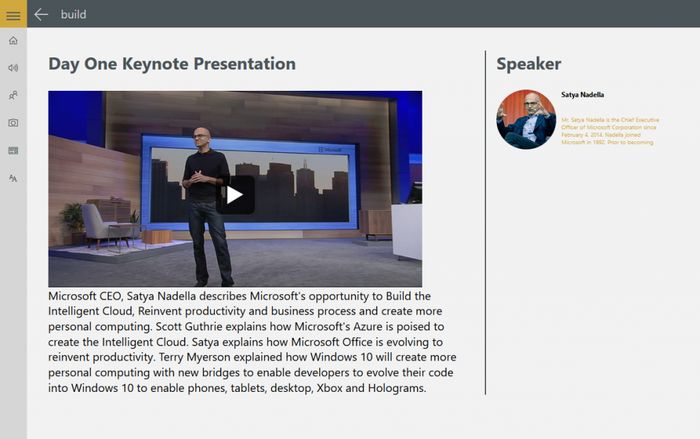Open the keyboard-style sidebar icon

click(13, 150)
